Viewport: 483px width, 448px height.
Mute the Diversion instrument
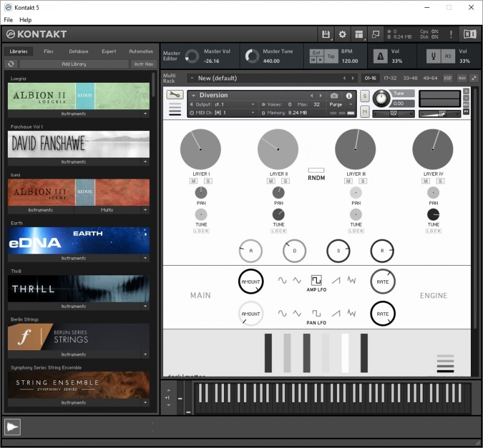click(365, 112)
